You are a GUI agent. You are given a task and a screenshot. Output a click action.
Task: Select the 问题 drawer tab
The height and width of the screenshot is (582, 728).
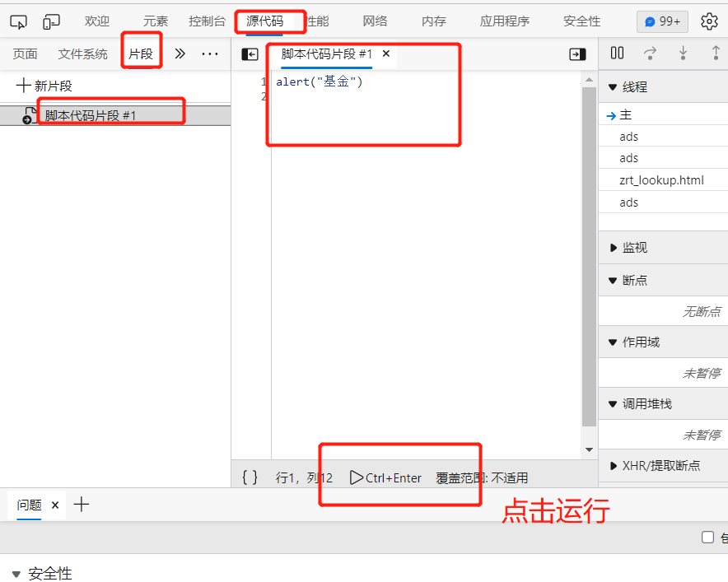30,505
